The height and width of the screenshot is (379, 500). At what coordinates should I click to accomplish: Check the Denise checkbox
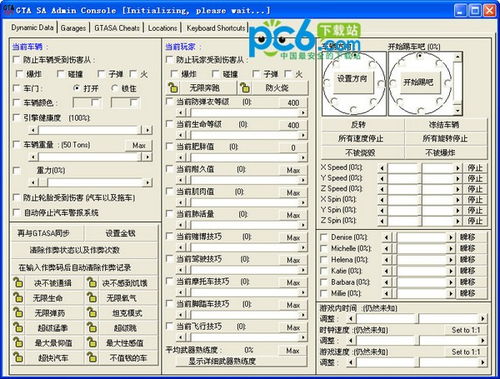324,237
